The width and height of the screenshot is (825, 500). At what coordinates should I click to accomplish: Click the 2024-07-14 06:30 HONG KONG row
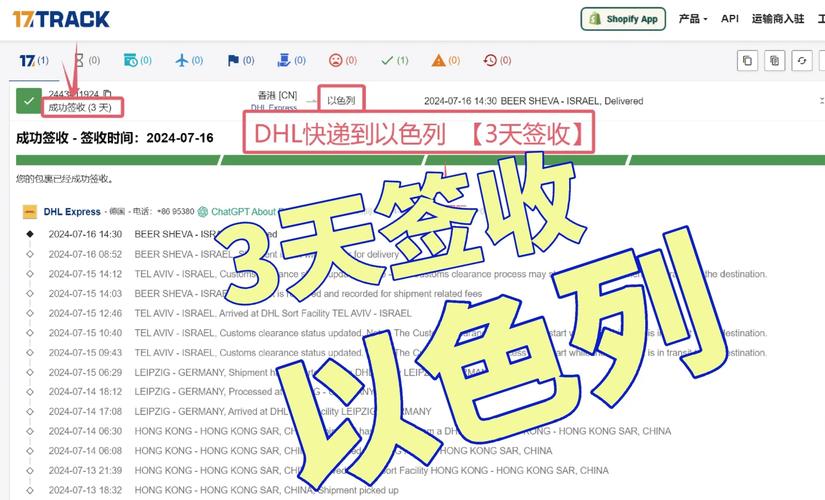(x=360, y=431)
